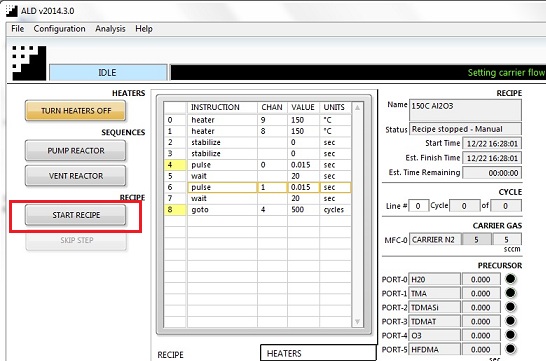Select row 3 stabilize instruction
Image resolution: width=546 pixels, height=361 pixels.
222,153
